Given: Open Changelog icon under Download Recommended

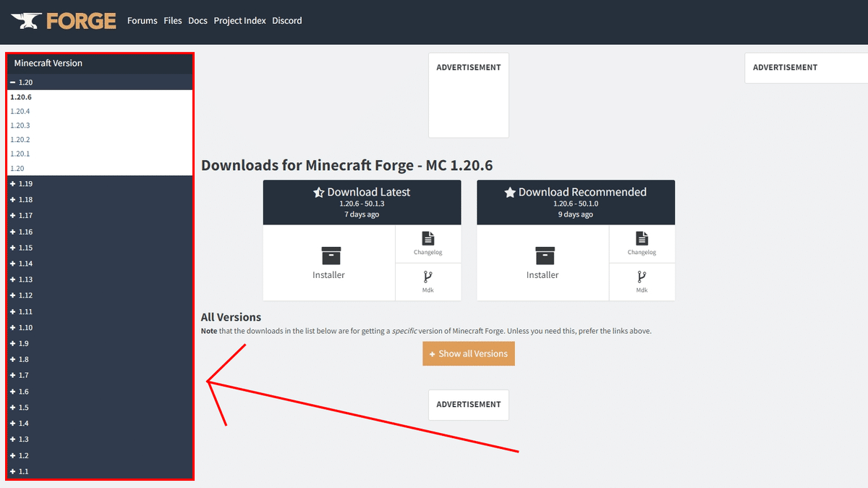Looking at the screenshot, I should coord(642,238).
